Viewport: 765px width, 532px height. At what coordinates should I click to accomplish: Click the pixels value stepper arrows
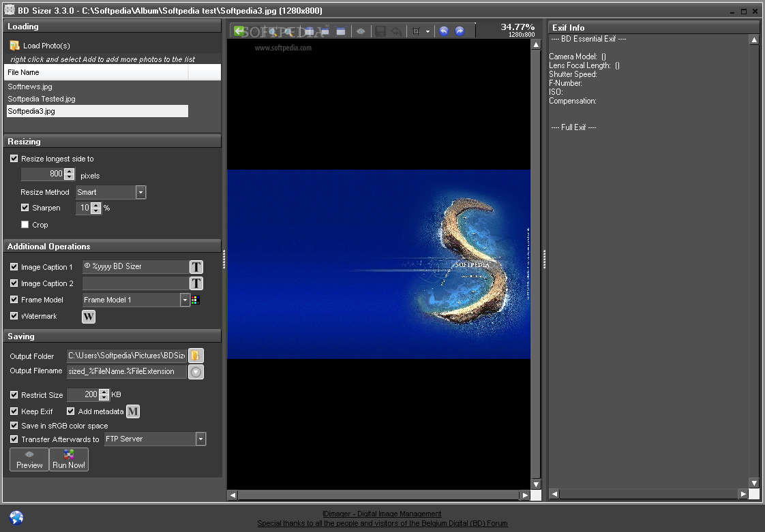70,174
